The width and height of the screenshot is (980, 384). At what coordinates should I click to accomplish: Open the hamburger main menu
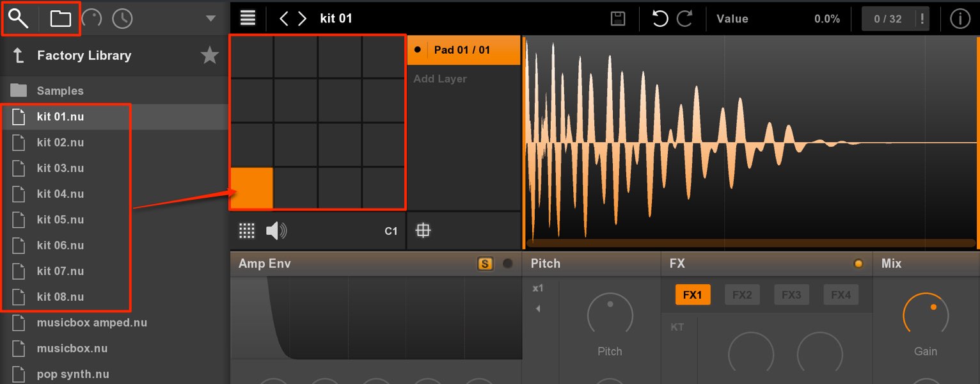(248, 18)
